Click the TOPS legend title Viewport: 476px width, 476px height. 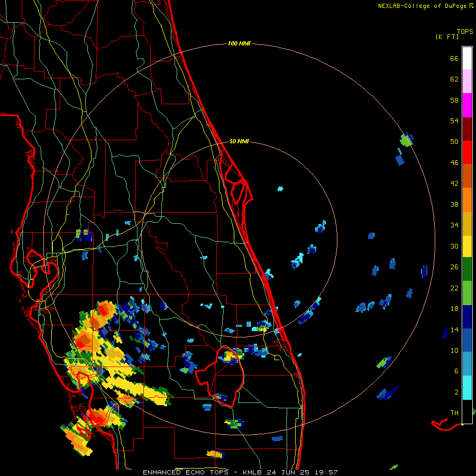465,31
